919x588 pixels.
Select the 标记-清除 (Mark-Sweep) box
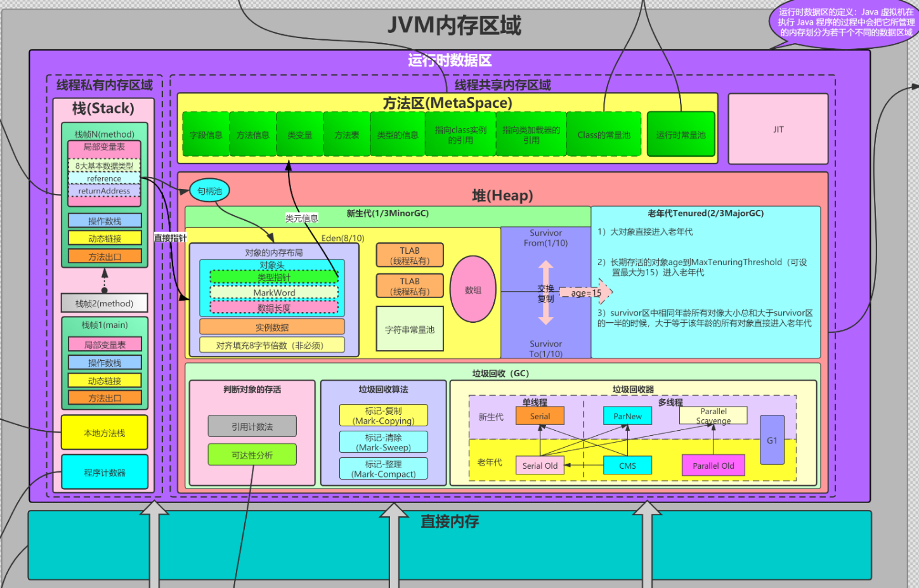[x=384, y=442]
